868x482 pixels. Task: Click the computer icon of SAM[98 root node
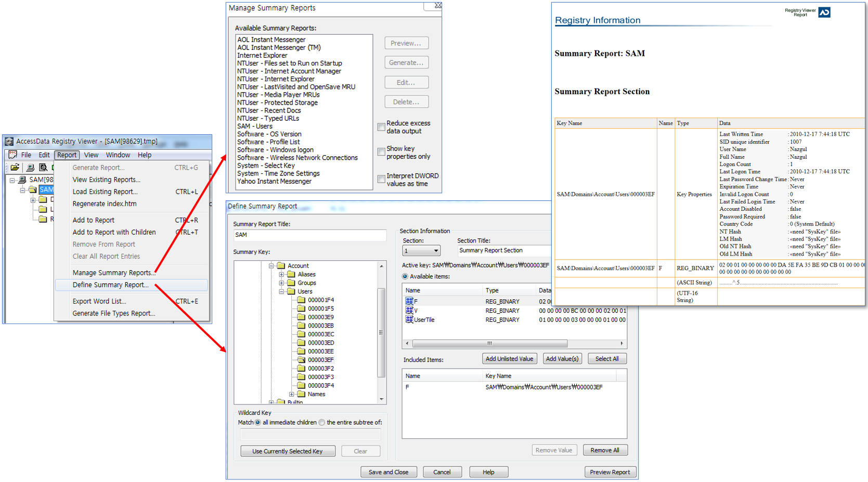(22, 180)
